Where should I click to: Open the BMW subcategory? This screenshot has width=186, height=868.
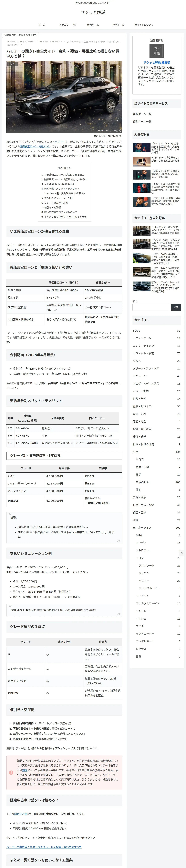click(158, 535)
